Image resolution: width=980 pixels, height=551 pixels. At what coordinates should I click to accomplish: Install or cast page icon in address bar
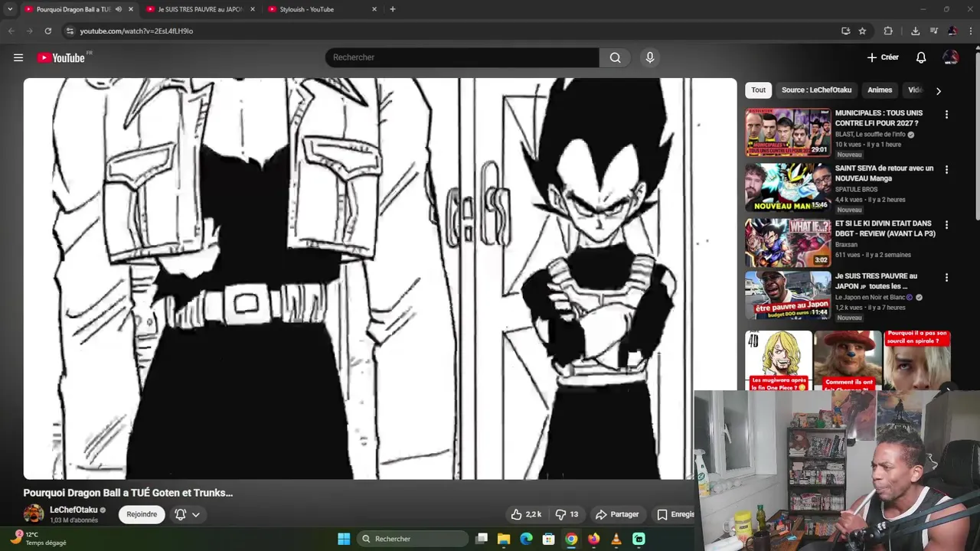(x=845, y=31)
